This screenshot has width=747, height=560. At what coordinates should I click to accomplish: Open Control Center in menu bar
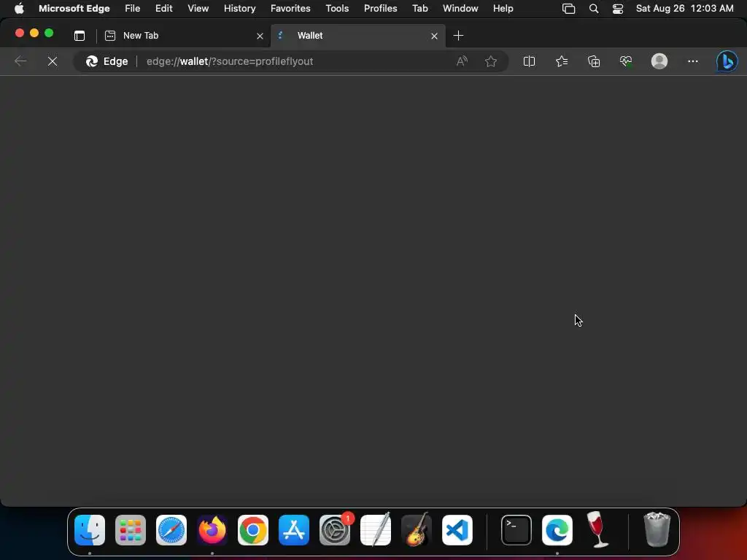[618, 9]
